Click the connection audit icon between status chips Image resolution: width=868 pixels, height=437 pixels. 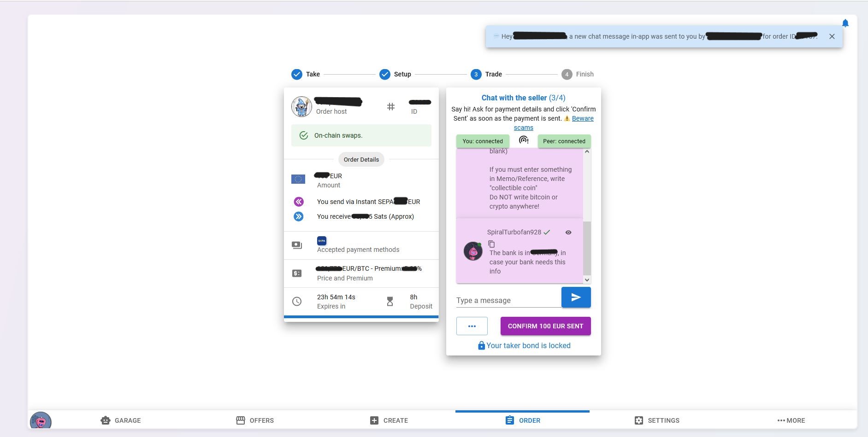tap(524, 141)
